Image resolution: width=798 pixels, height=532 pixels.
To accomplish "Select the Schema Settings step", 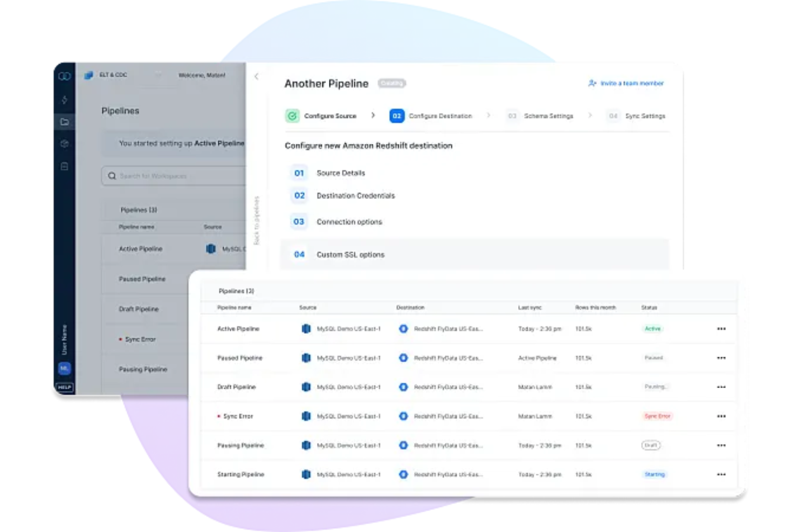I will click(x=539, y=116).
